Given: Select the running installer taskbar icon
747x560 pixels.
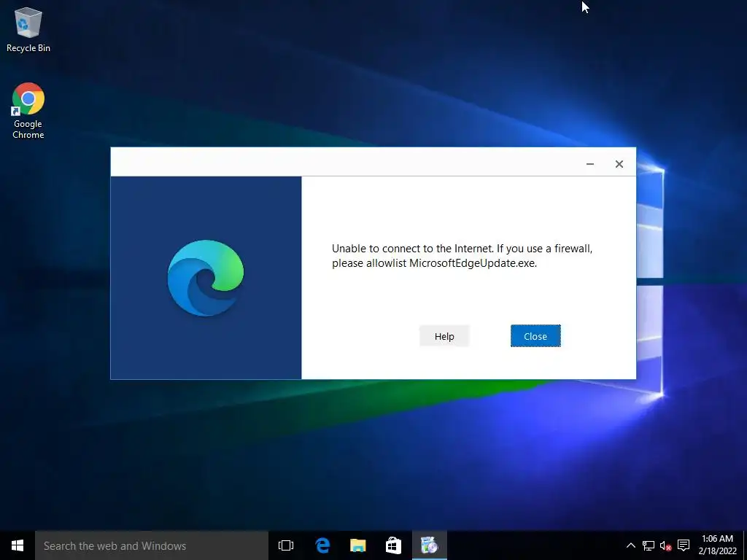Looking at the screenshot, I should [429, 545].
